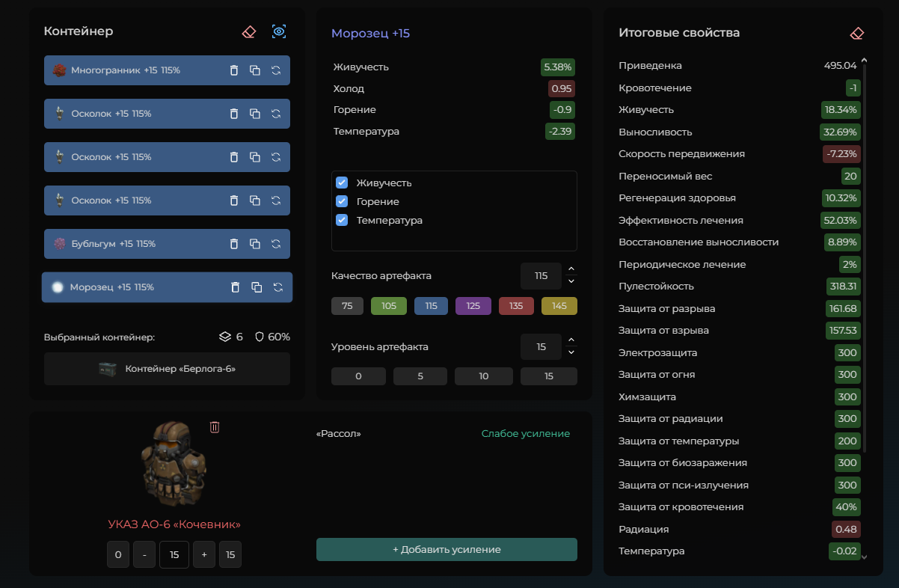
Task: Click the artifact level input field
Action: (541, 347)
